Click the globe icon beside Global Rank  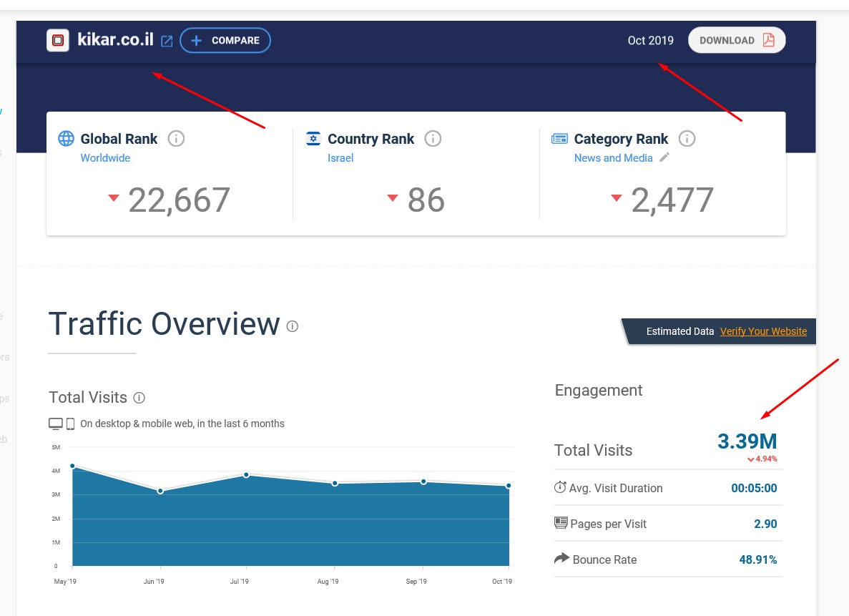(66, 139)
